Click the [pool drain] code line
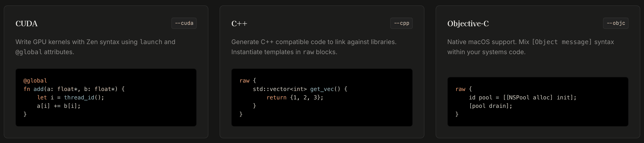Screen dimensions: 644x143 (x=491, y=106)
